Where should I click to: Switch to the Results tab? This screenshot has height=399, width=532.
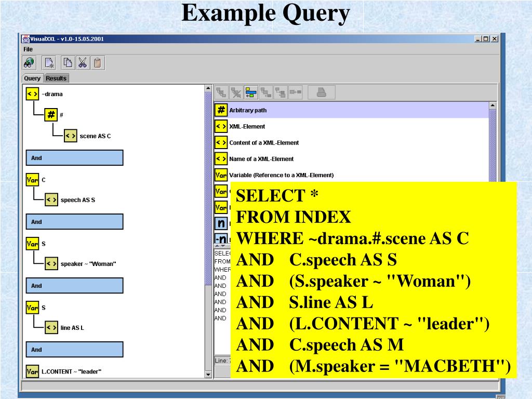[56, 78]
